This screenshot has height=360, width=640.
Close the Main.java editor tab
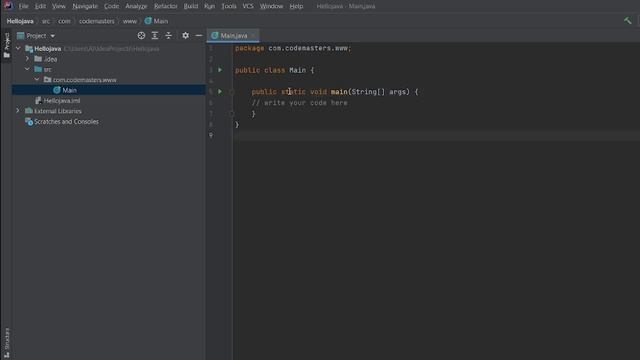tap(253, 36)
